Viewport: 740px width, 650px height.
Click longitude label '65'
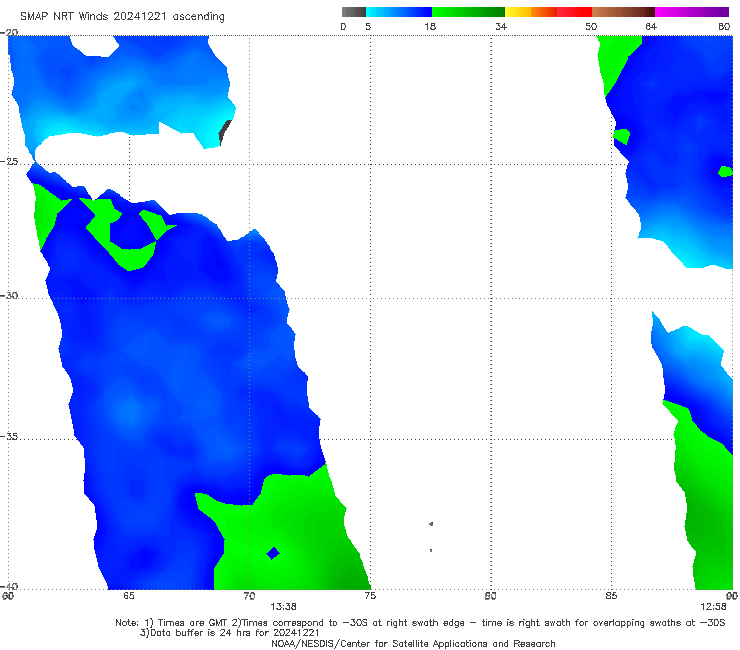coord(129,596)
